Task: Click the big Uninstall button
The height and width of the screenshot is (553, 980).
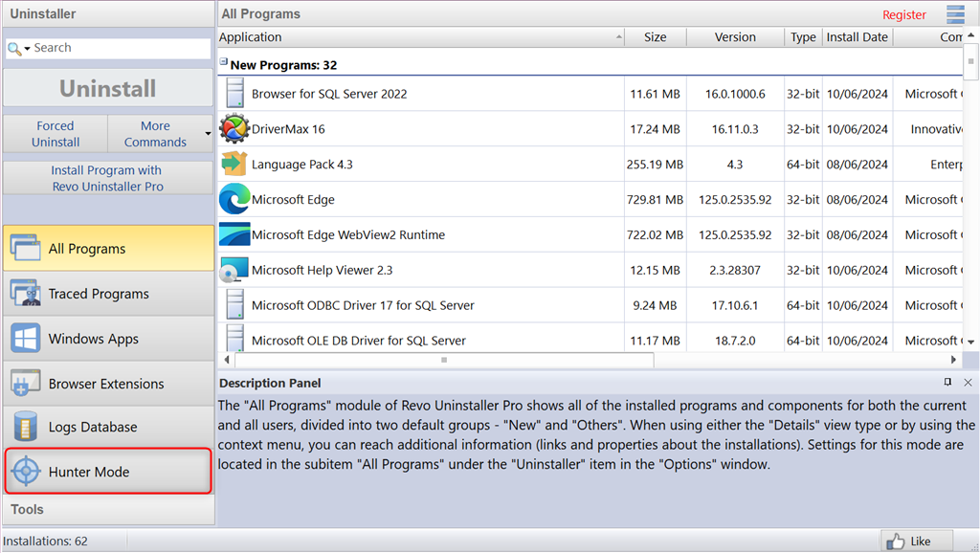Action: click(107, 88)
